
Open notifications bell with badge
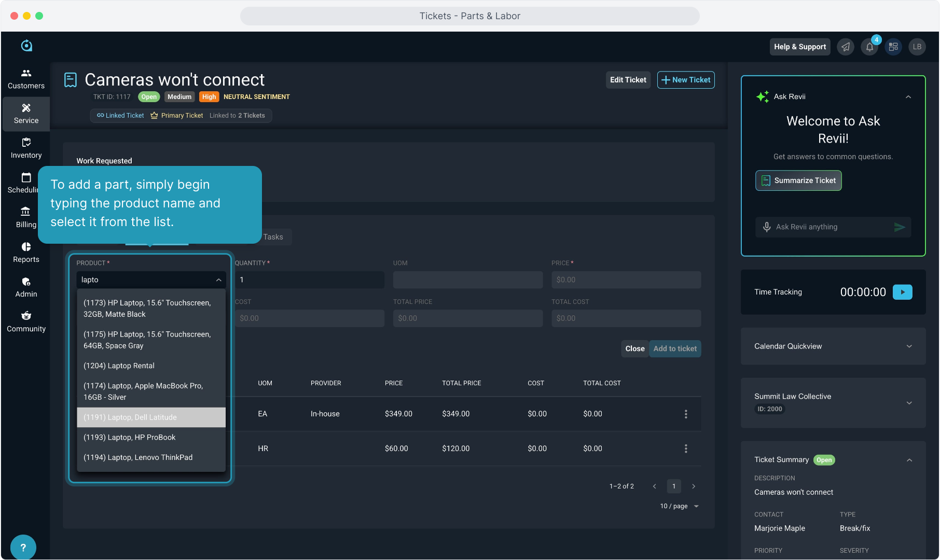[x=869, y=47]
